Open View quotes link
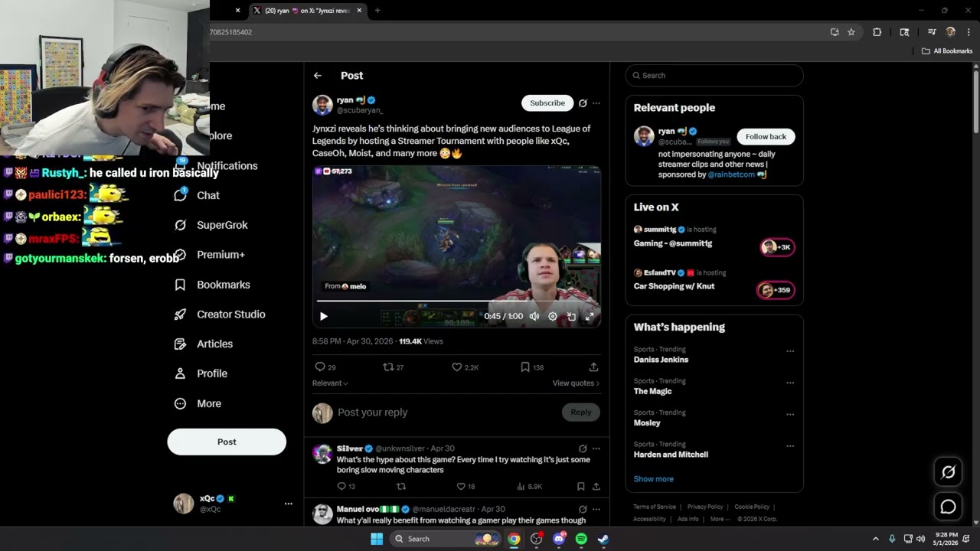 pyautogui.click(x=576, y=383)
